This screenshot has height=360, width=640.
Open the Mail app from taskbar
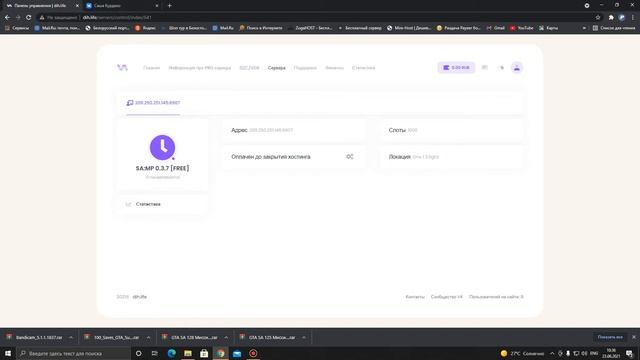coord(237,353)
